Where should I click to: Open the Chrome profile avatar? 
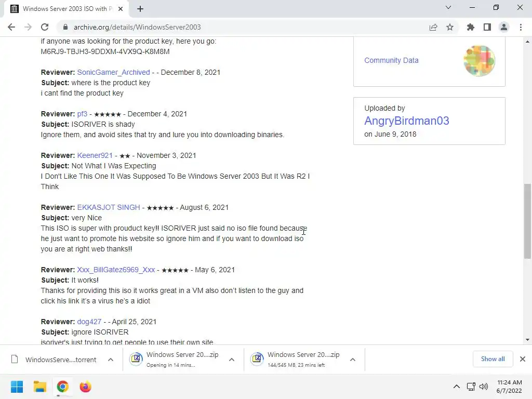pos(504,27)
